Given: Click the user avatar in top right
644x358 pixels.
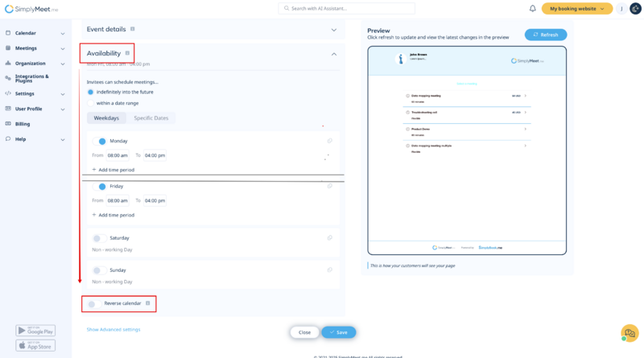Looking at the screenshot, I should coord(635,9).
